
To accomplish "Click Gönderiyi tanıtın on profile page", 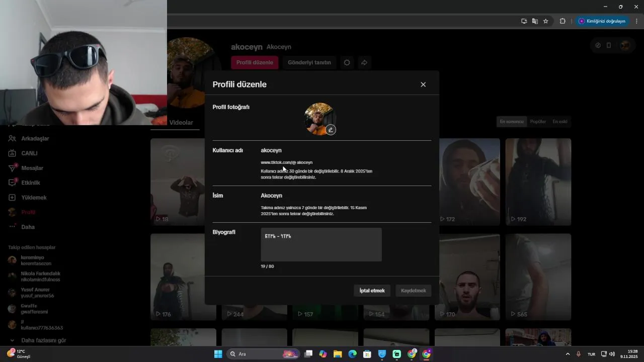I will [309, 62].
